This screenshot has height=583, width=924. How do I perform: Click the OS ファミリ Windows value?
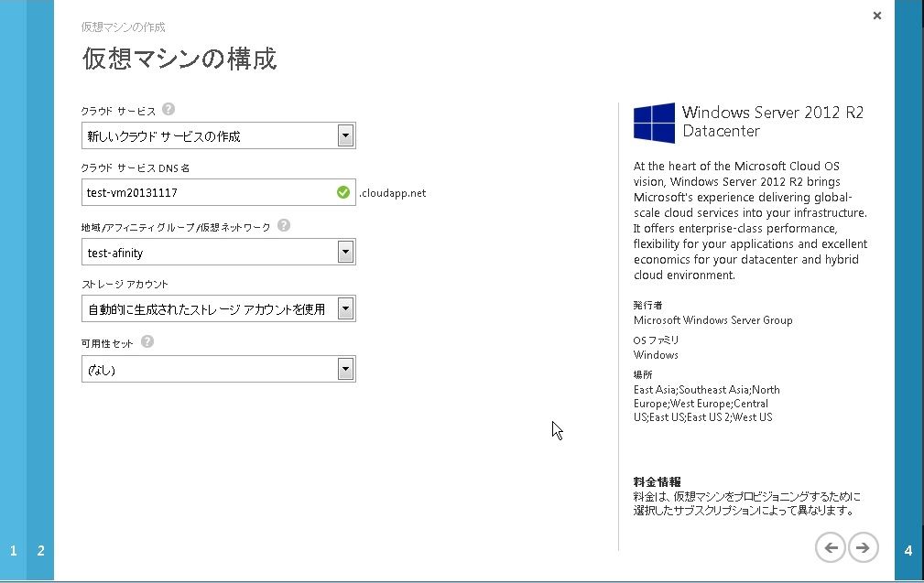click(x=656, y=355)
